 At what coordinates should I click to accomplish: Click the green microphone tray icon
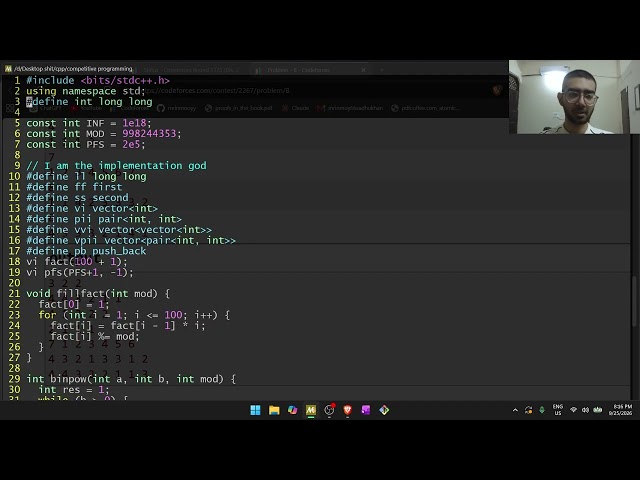click(x=542, y=410)
